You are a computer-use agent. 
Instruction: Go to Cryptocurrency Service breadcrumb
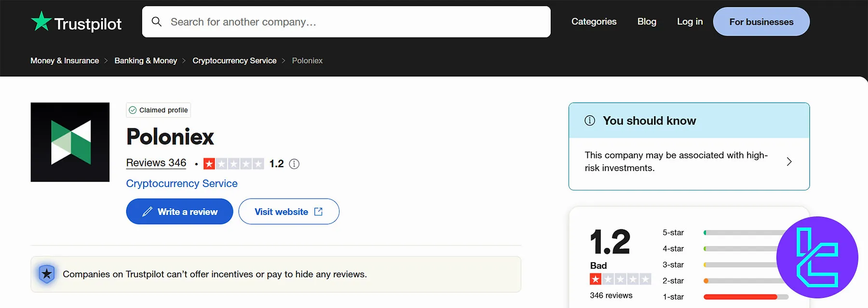pyautogui.click(x=234, y=61)
